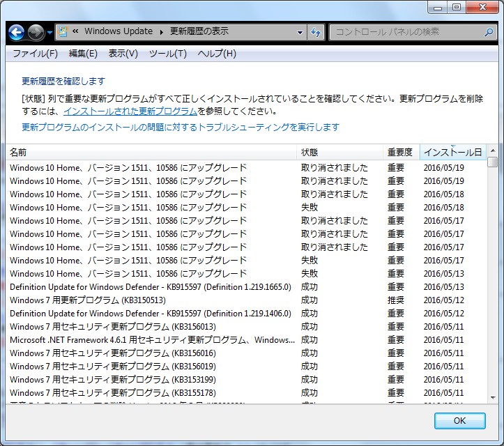
Task: Click the scrollbar up arrow
Action: (x=493, y=151)
